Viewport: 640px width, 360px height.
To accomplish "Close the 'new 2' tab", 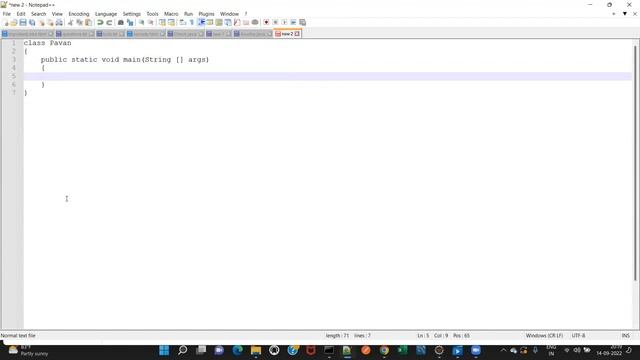I will (297, 34).
